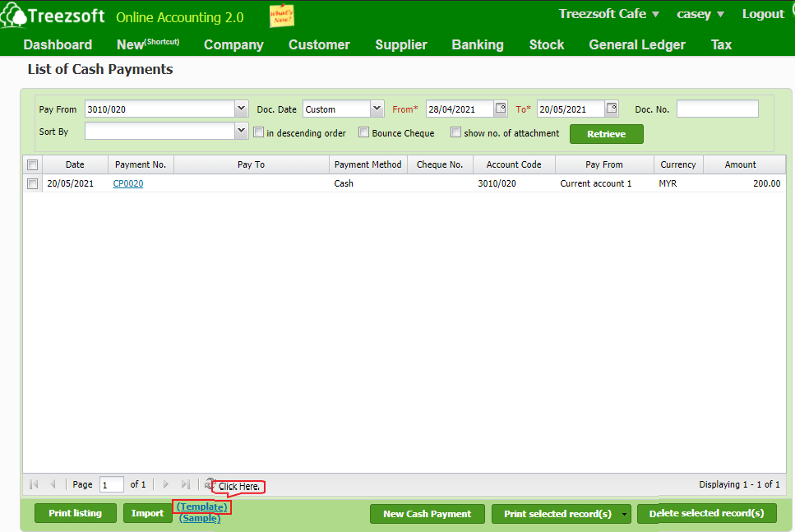795x532 pixels.
Task: Open the Tax menu
Action: 721,44
